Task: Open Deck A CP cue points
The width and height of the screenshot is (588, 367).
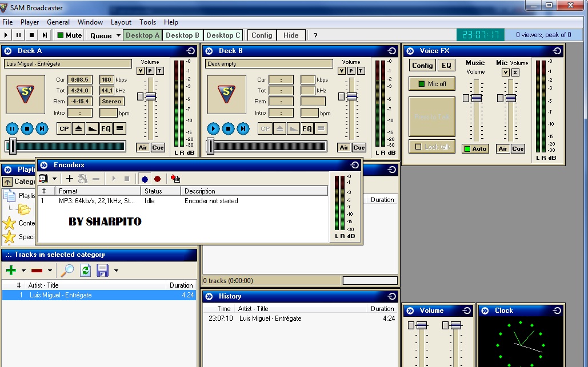Action: 64,128
